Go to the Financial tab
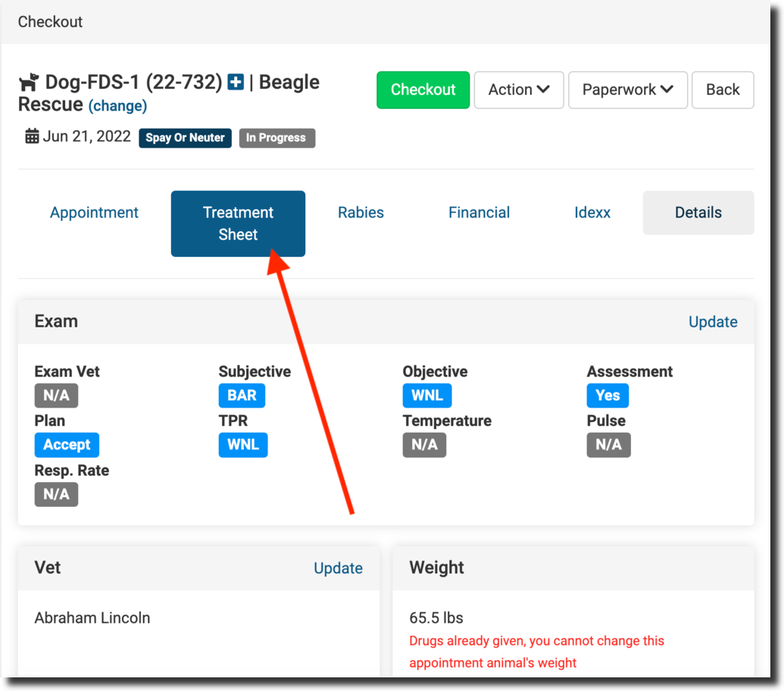 pos(479,213)
